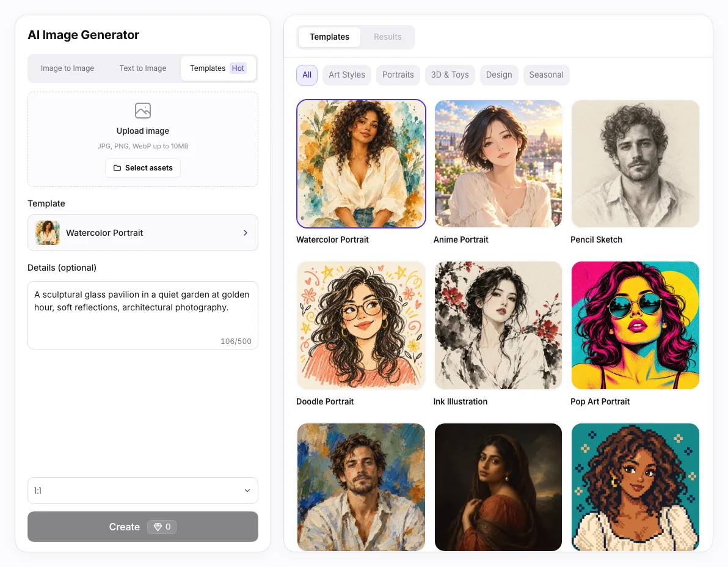
Task: Select the All category filter
Action: [x=307, y=75]
